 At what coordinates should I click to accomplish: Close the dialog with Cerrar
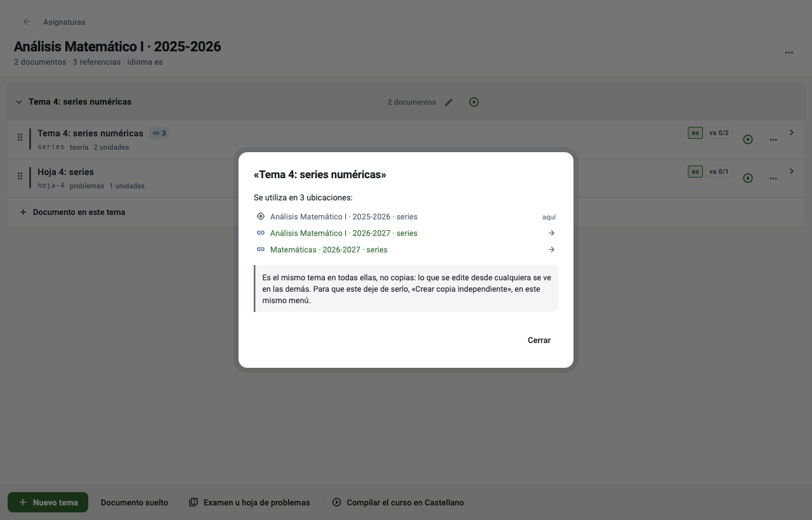pos(539,341)
